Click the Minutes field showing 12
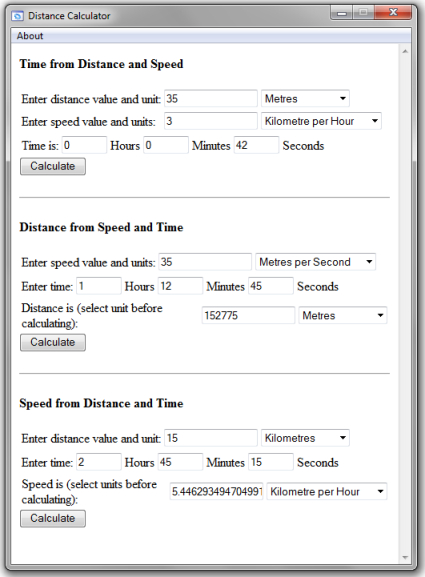425x577 pixels. click(180, 286)
